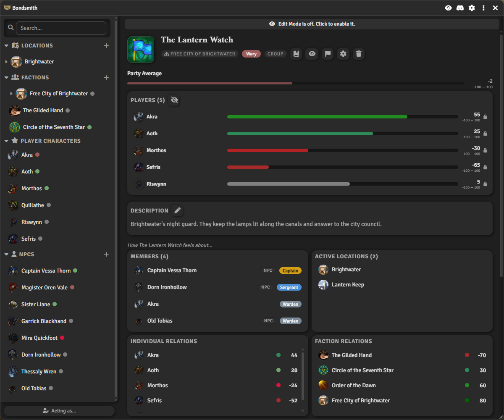504x420 pixels.
Task: Open Quillathe in Player Characters list
Action: 33,205
